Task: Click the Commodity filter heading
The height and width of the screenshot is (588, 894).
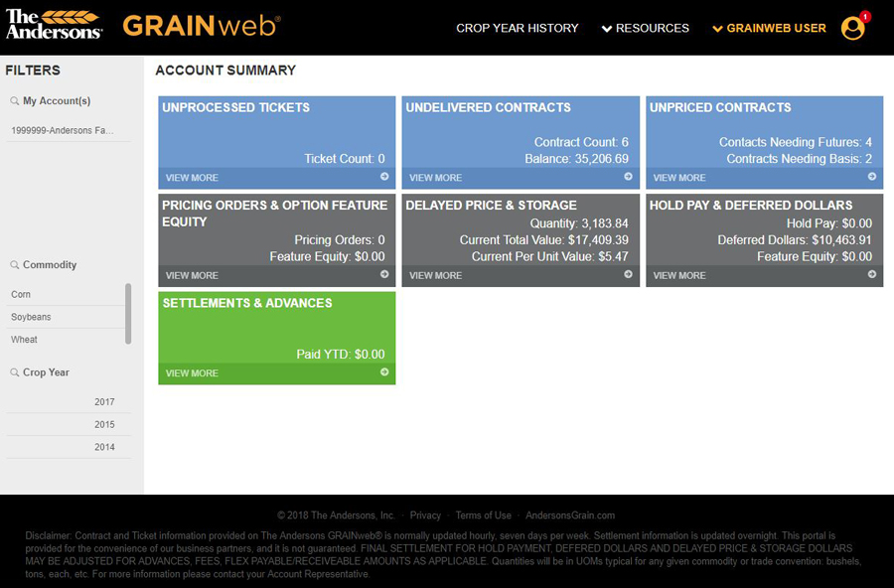Action: (50, 264)
